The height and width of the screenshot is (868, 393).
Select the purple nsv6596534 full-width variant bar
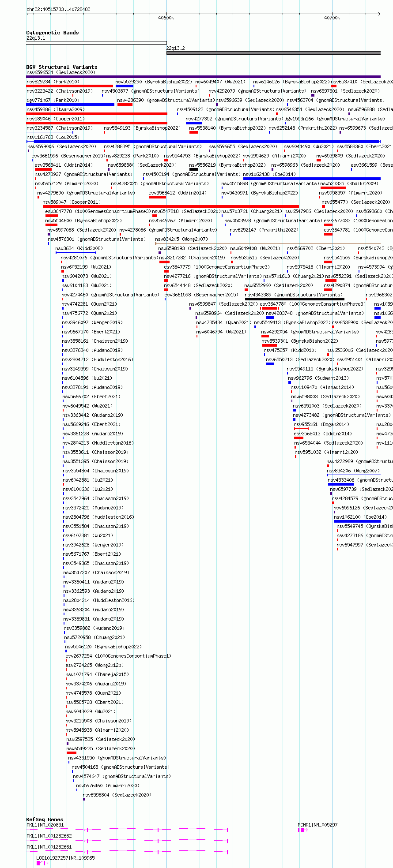click(x=203, y=77)
